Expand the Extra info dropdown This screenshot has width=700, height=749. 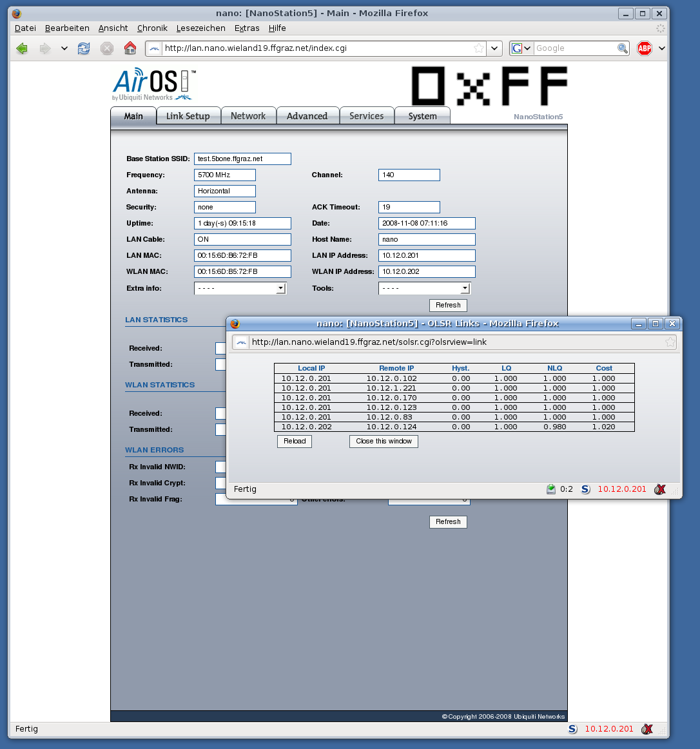point(280,289)
